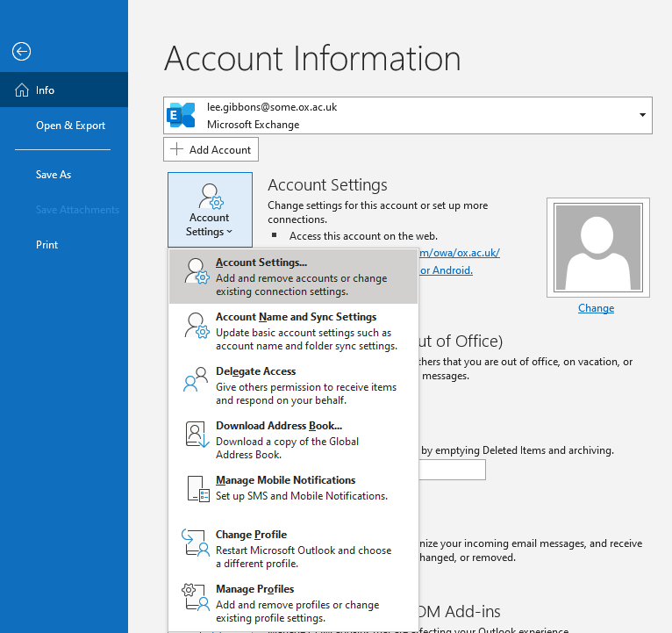Choose the Delegate Access menu entry
Viewport: 672px width, 633px height.
[255, 371]
